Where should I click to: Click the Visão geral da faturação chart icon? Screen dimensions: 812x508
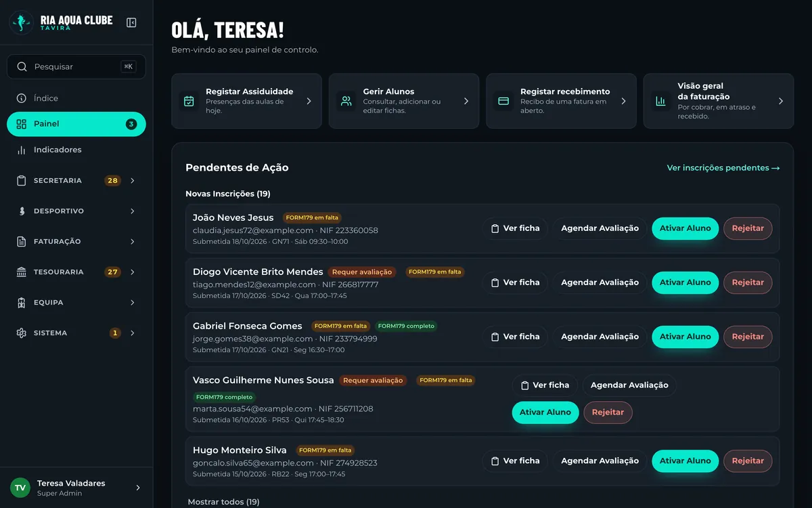tap(660, 101)
